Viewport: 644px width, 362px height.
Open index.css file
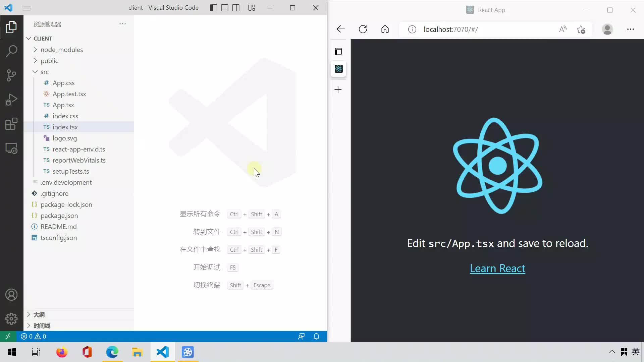coord(79,116)
